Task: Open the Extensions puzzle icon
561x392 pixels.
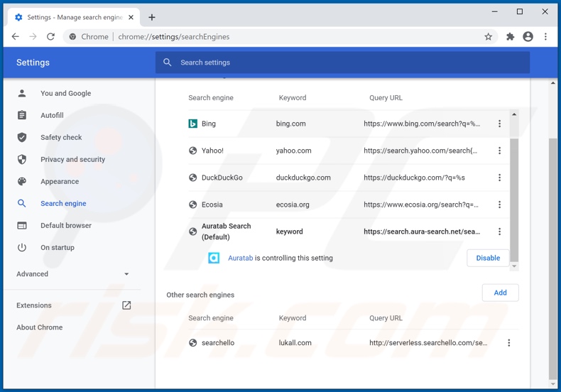Action: [x=510, y=37]
